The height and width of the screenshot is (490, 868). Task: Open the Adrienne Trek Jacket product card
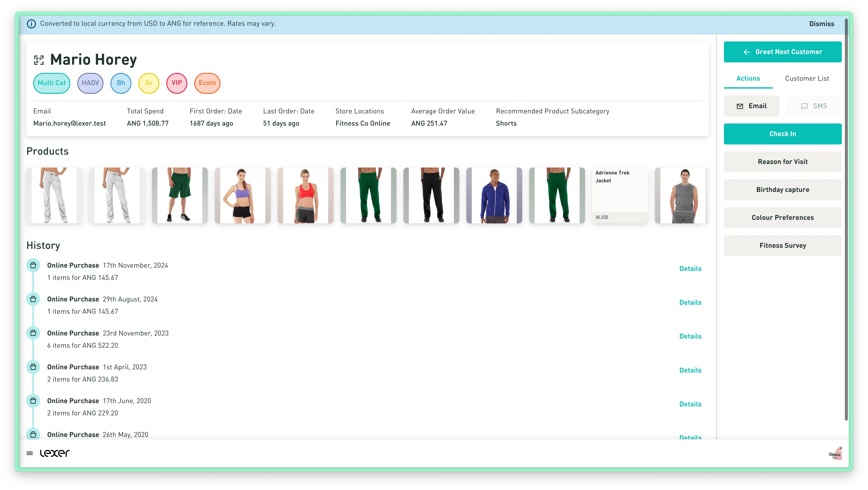click(620, 195)
